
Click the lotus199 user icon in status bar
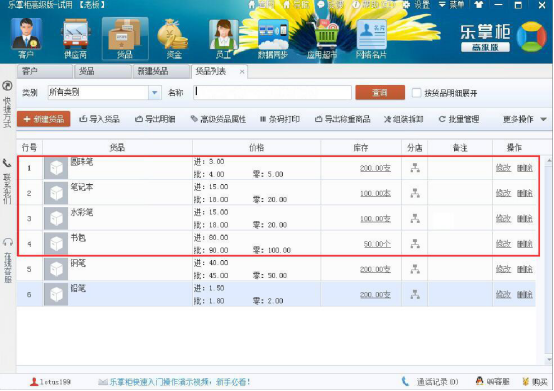point(34,381)
